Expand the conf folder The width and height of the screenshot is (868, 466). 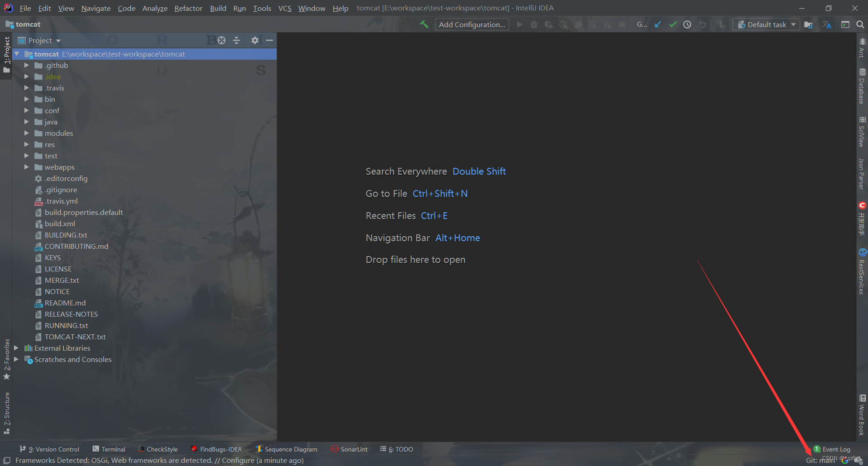[26, 110]
